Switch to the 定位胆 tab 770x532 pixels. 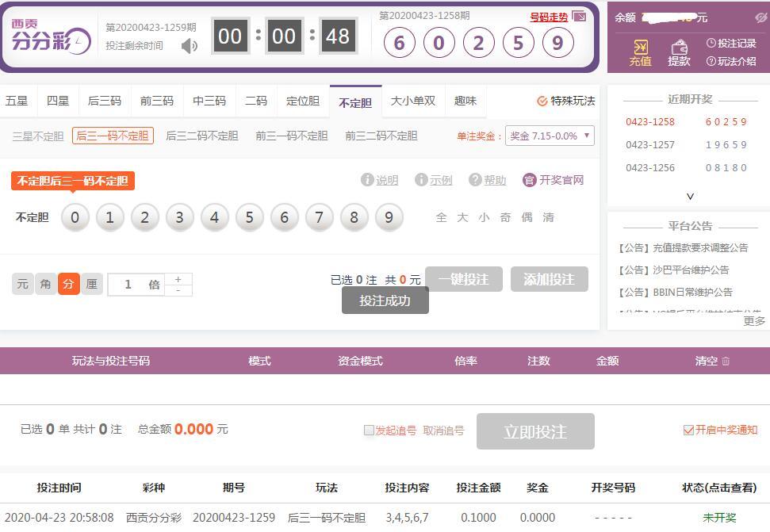302,101
